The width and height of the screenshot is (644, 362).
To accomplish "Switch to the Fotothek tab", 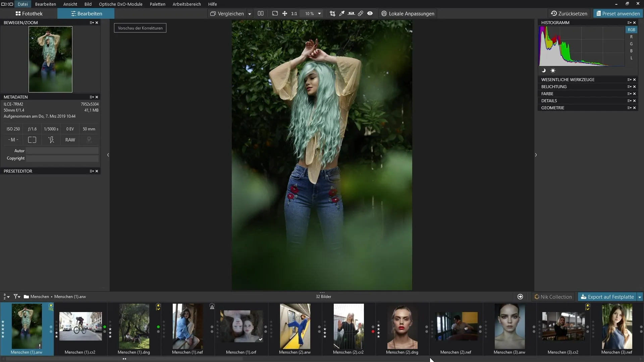I will [x=29, y=13].
